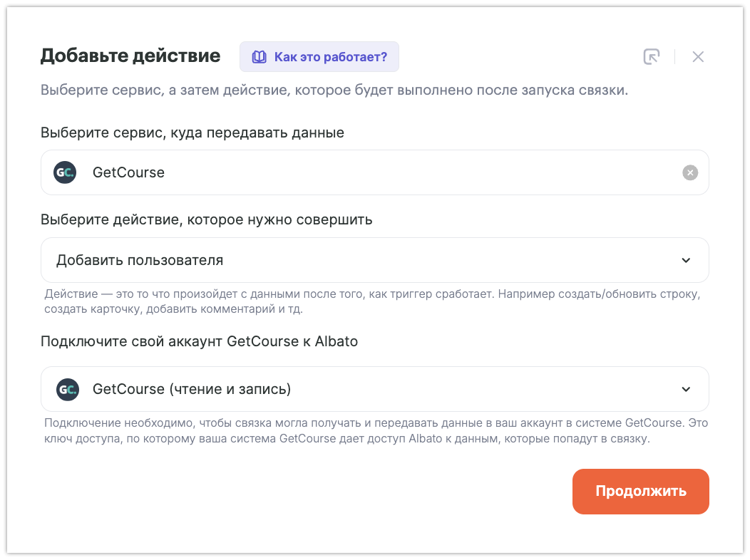
Task: Click the subtitle beginning "Выберите сервис, а затем действие"
Action: coord(334,91)
